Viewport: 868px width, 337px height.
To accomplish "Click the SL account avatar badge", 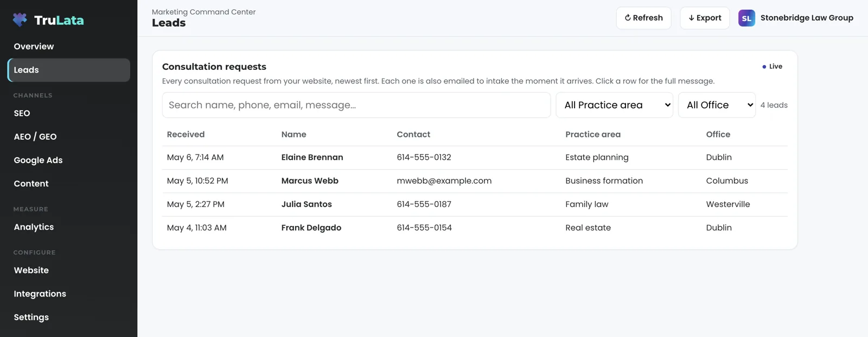I will pos(746,18).
